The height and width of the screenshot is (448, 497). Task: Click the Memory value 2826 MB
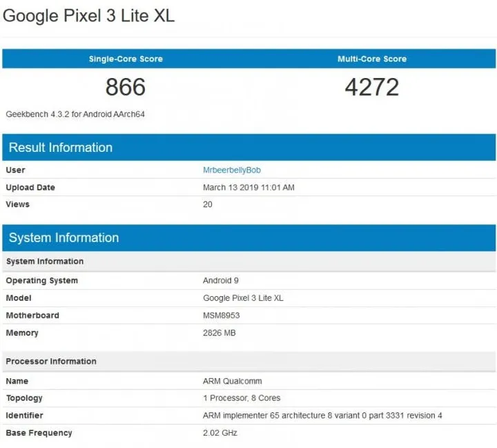pyautogui.click(x=220, y=333)
